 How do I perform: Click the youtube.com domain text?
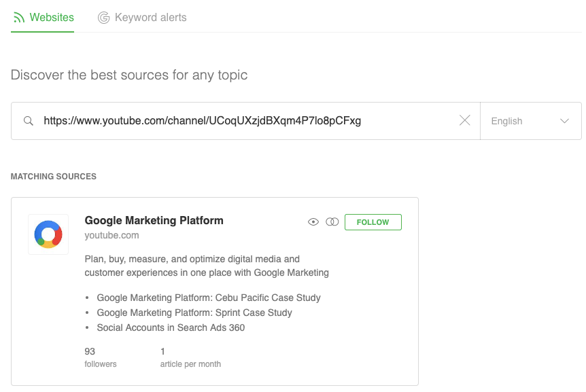[111, 235]
